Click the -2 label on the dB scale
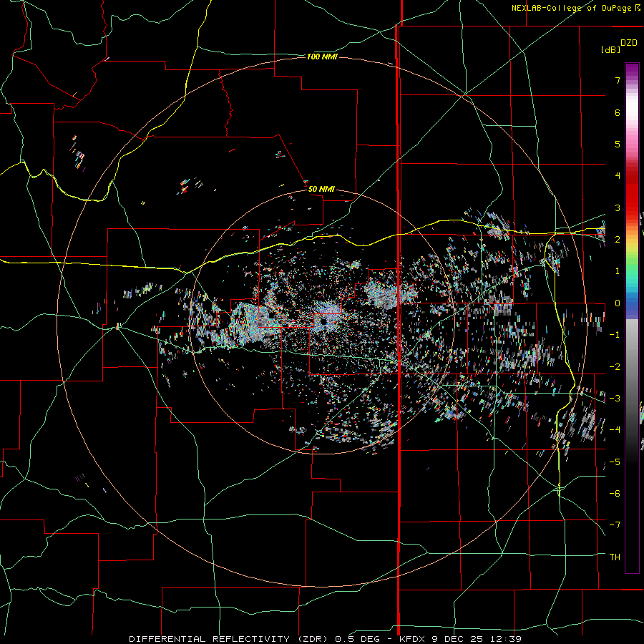 click(615, 367)
